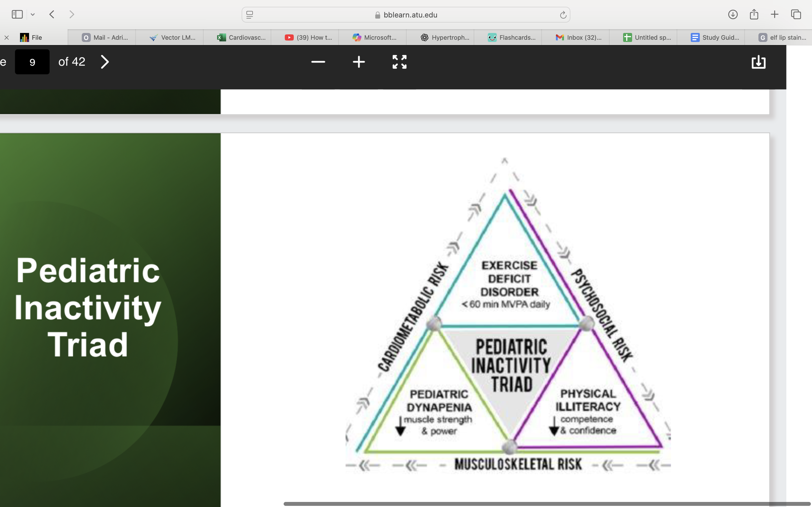Switch to Flashcards tab
The width and height of the screenshot is (812, 507).
(x=511, y=37)
